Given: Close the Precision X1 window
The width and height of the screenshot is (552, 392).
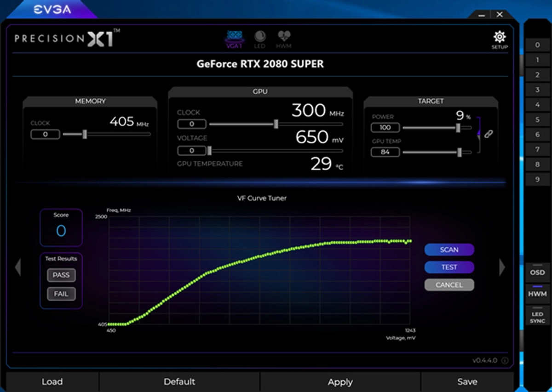Looking at the screenshot, I should click(500, 15).
